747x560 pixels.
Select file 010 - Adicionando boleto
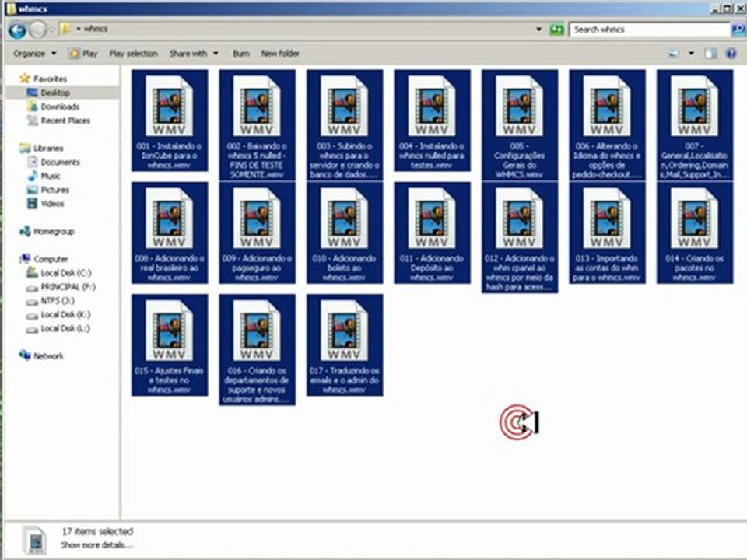tap(345, 233)
